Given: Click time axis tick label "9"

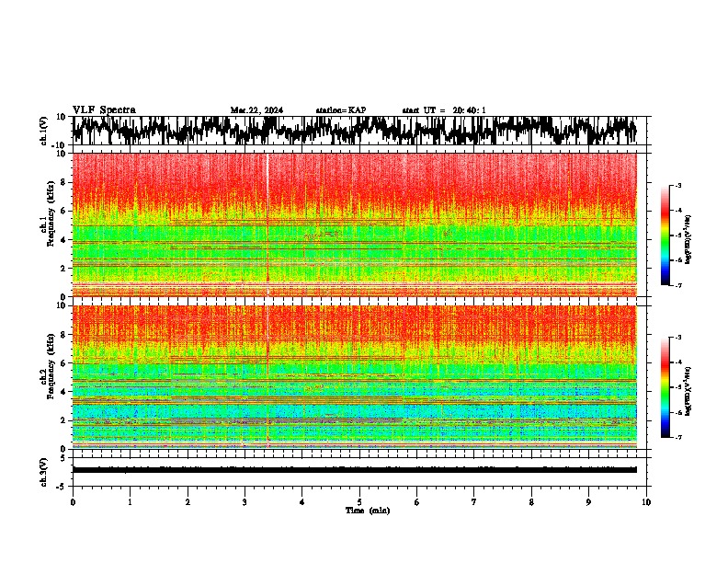Looking at the screenshot, I should 588,502.
